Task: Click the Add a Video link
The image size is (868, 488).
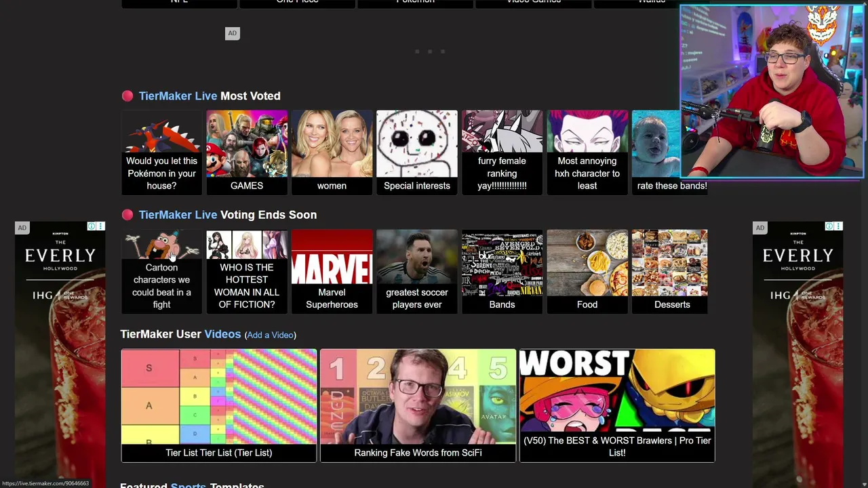Action: tap(270, 335)
